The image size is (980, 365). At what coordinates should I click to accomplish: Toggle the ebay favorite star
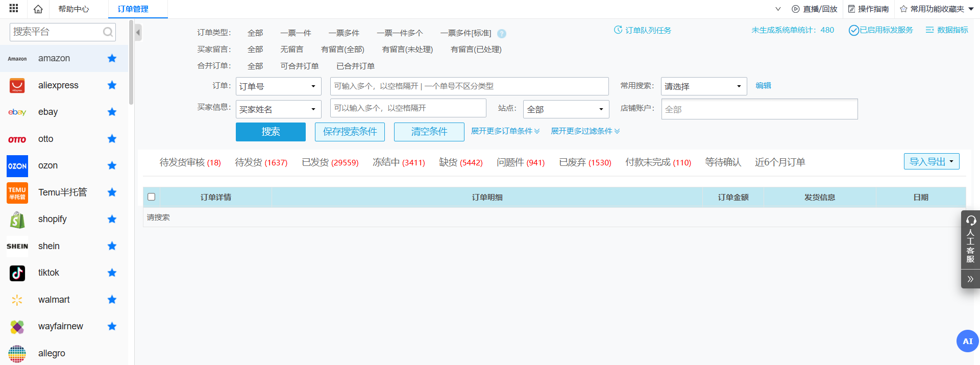tap(112, 112)
